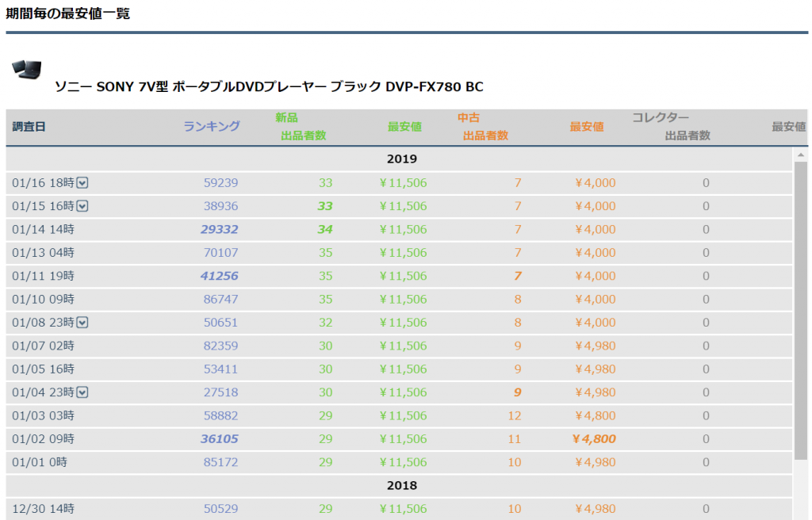
Task: Click the コレクター 出品者数 header
Action: click(671, 126)
